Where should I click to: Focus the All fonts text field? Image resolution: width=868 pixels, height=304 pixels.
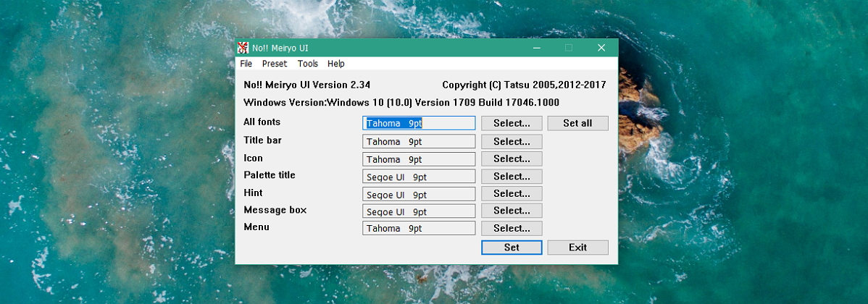[419, 123]
